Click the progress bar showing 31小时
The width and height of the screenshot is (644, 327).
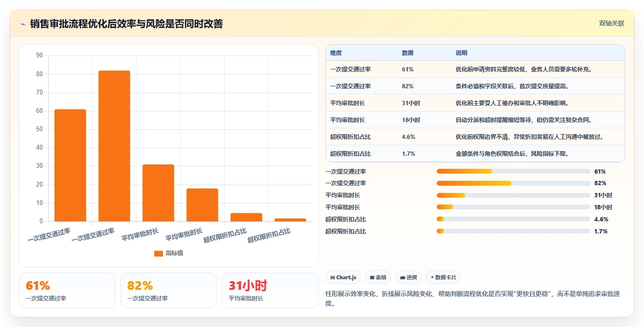[x=513, y=195]
